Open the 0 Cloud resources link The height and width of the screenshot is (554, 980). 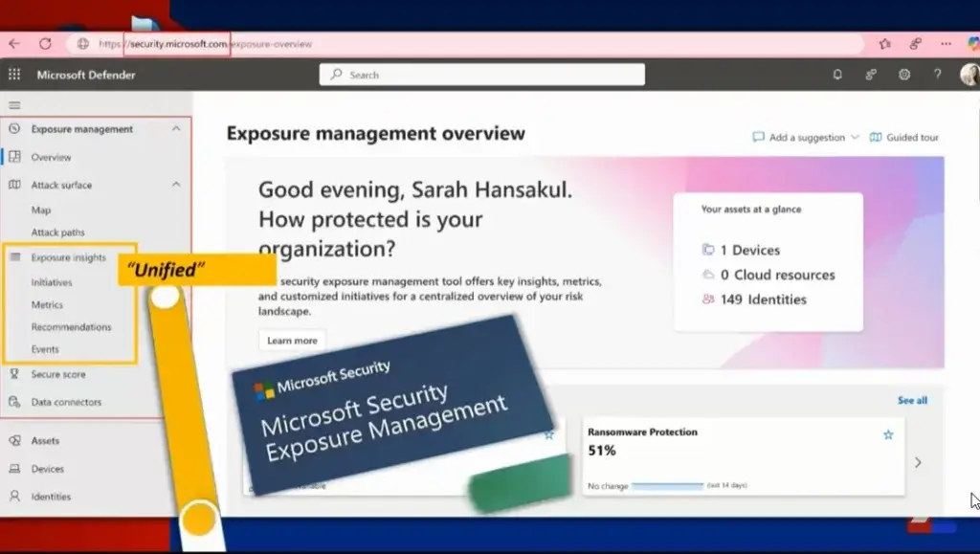[777, 275]
